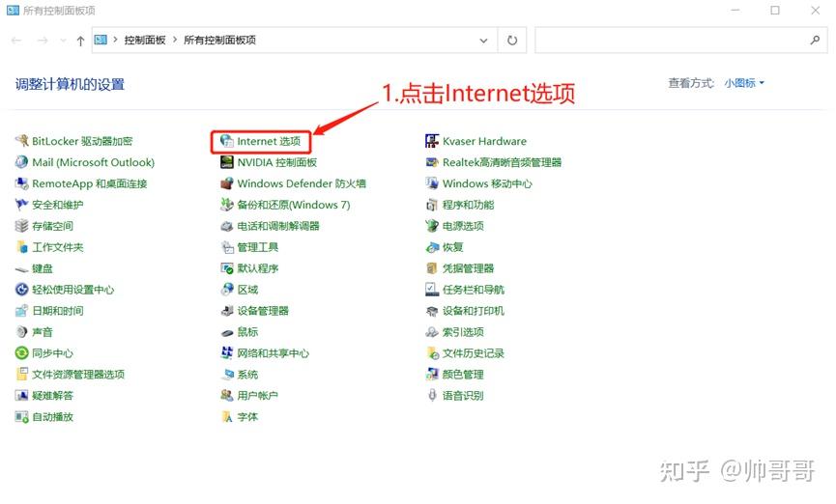Open 区域 link

[248, 290]
